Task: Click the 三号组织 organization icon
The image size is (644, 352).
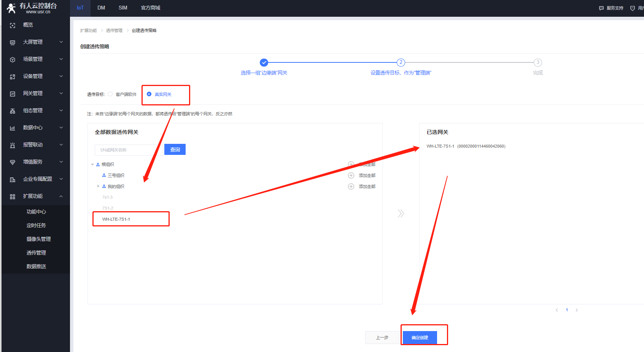Action: pyautogui.click(x=104, y=175)
